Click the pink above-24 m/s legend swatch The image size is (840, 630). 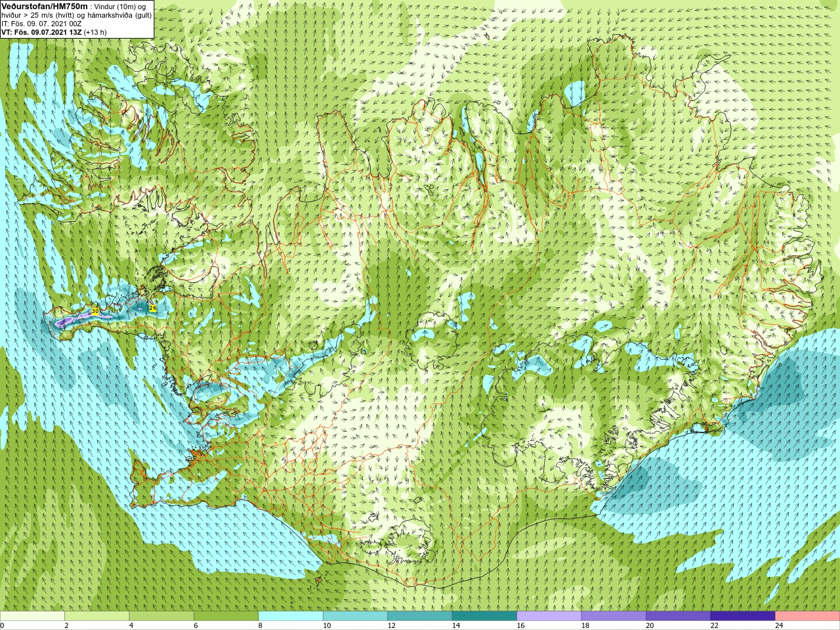(x=807, y=616)
